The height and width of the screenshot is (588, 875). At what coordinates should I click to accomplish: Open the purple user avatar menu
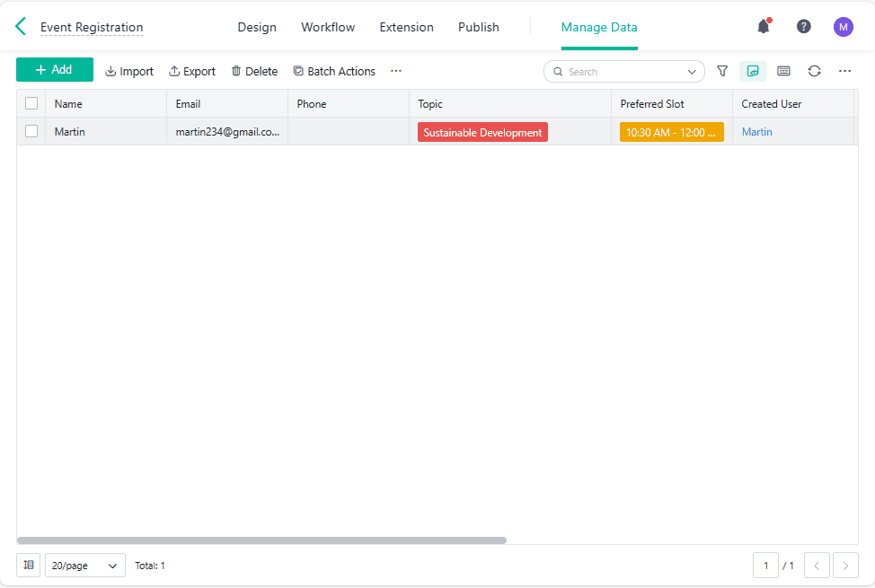(x=843, y=27)
